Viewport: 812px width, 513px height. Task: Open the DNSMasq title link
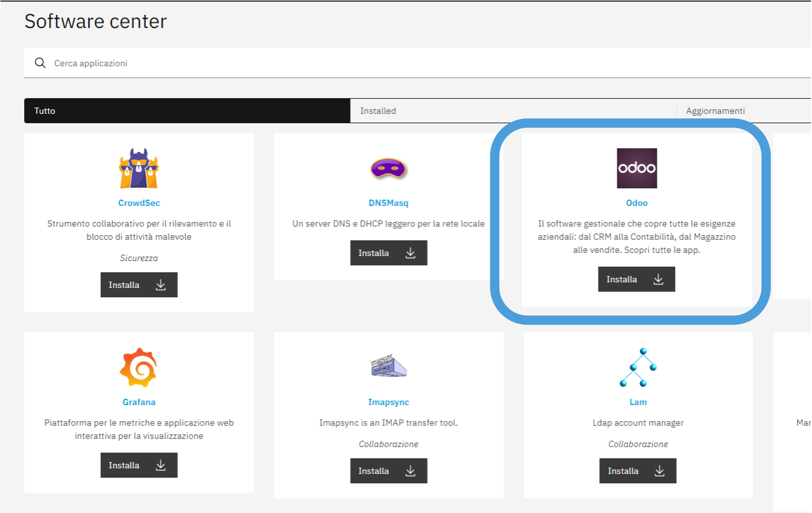388,203
